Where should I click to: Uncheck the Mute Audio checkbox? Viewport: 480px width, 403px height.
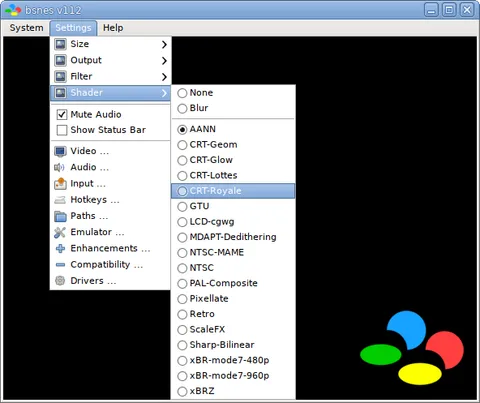(x=62, y=115)
